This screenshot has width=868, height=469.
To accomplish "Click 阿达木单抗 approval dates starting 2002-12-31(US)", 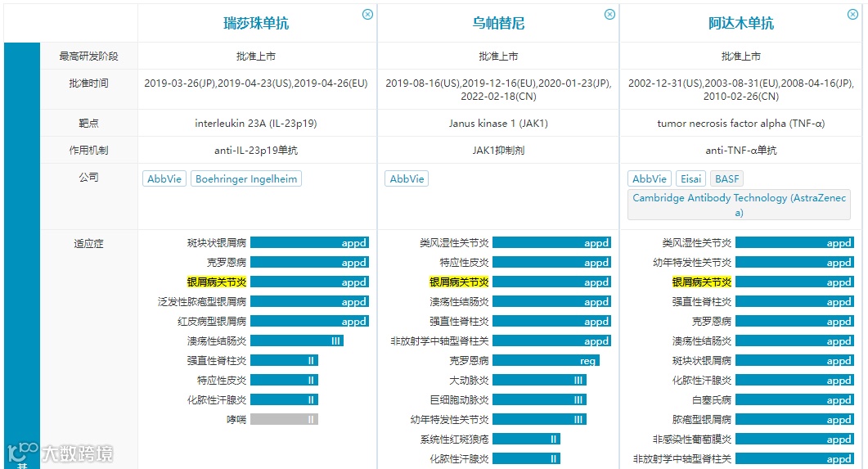I will click(x=740, y=90).
